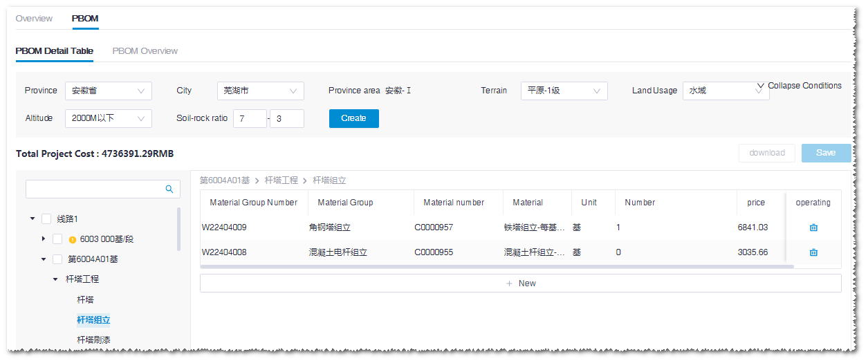This screenshot has height=363, width=868.
Task: Click the blue Create button
Action: (x=354, y=118)
